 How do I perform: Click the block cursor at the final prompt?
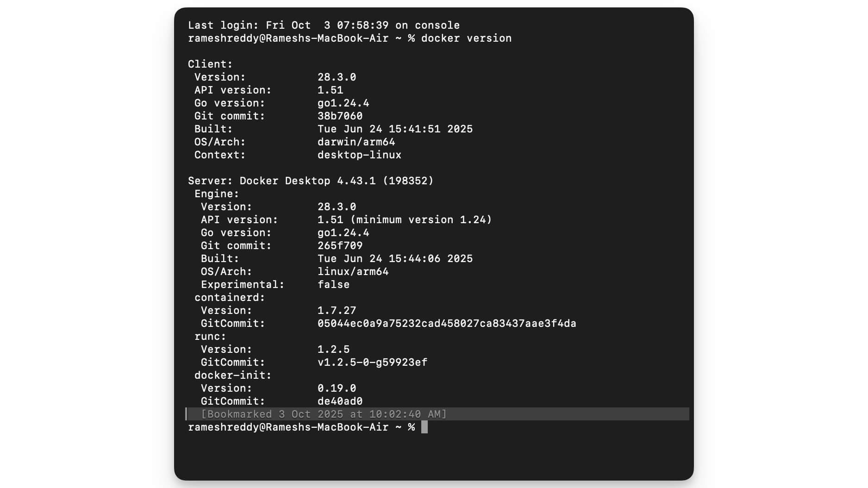pos(424,427)
